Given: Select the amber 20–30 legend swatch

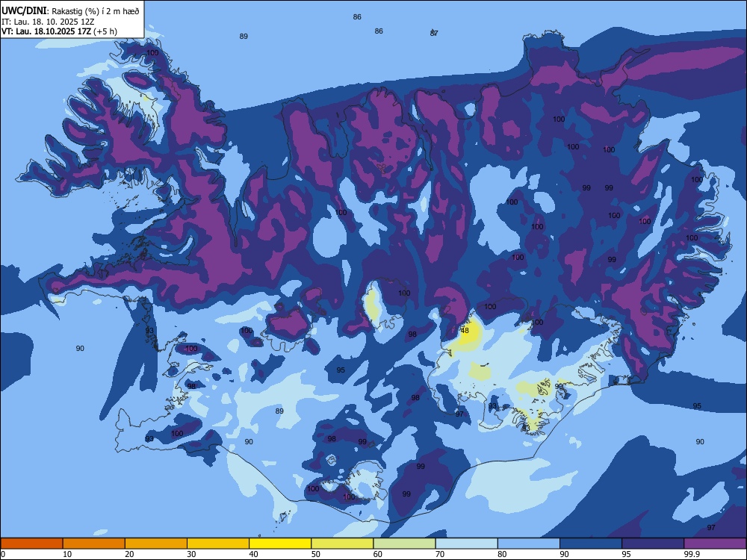Looking at the screenshot, I should pos(156,544).
